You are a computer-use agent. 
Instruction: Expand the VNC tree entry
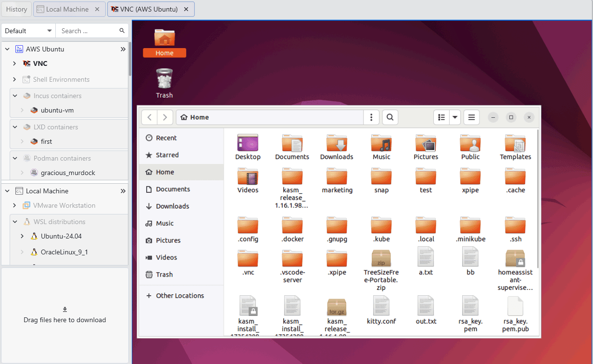coord(14,63)
